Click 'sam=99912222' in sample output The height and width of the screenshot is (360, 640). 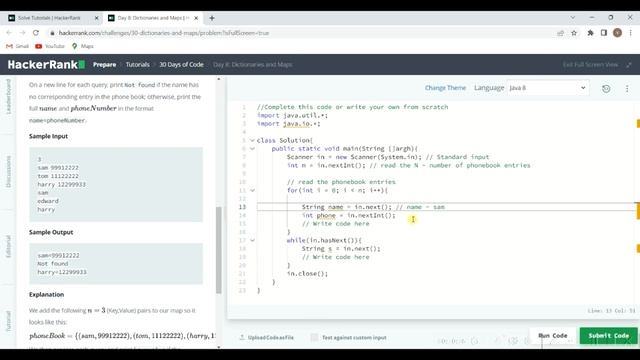(58, 256)
